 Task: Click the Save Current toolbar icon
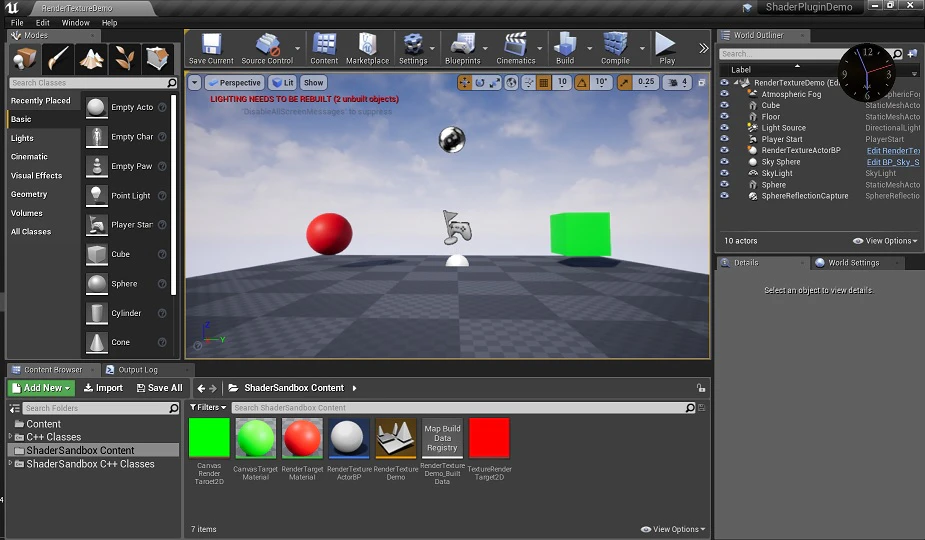211,48
